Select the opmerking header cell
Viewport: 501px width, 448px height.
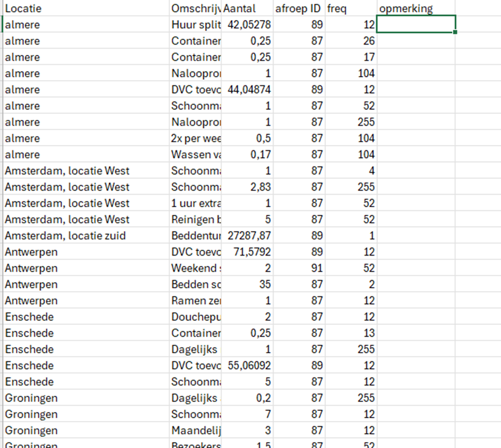tap(416, 8)
